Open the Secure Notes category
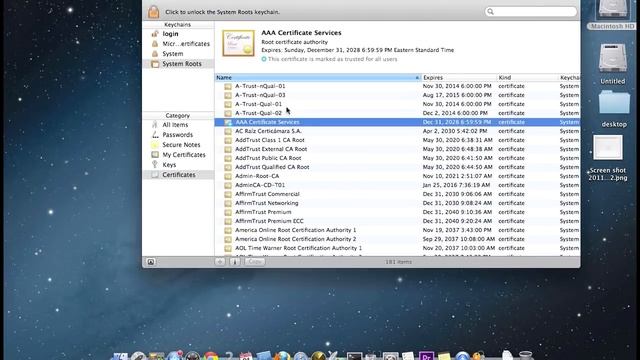This screenshot has width=640, height=360. [181, 145]
